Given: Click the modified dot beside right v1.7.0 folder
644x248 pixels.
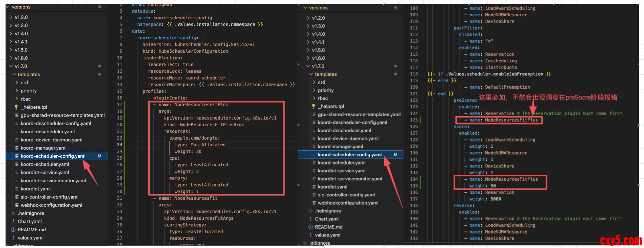Looking at the screenshot, I should pos(395,66).
